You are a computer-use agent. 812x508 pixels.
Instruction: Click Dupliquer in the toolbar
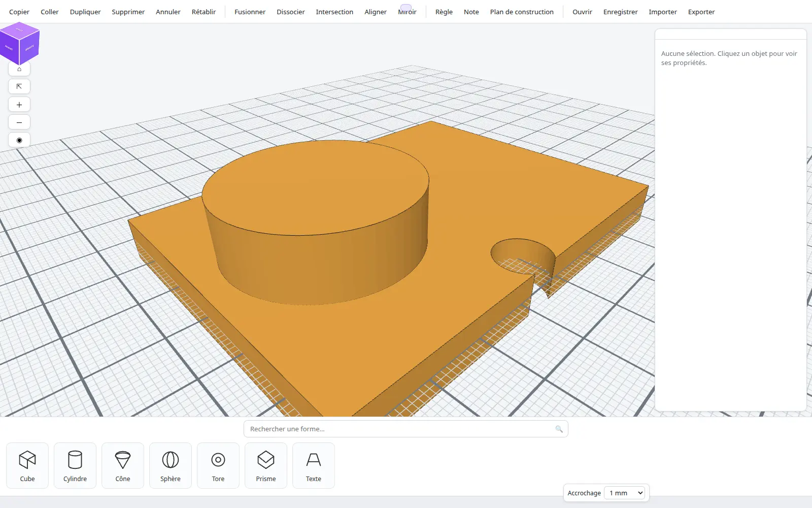click(85, 12)
